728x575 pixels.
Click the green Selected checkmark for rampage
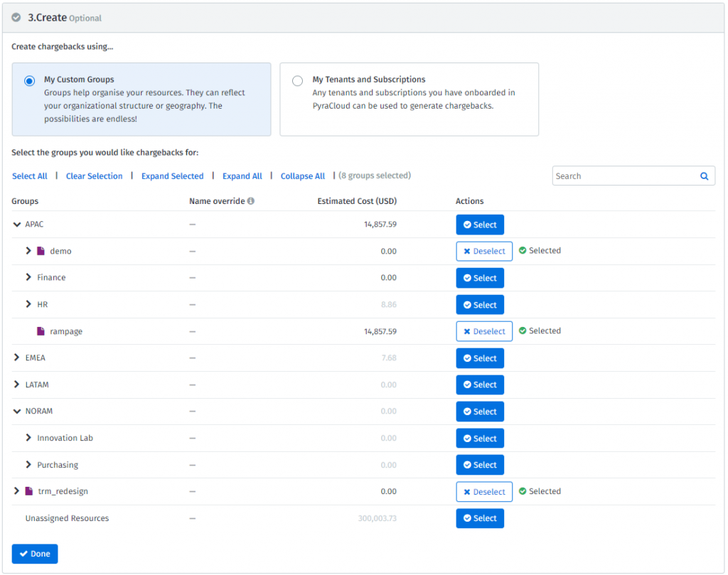(x=523, y=331)
